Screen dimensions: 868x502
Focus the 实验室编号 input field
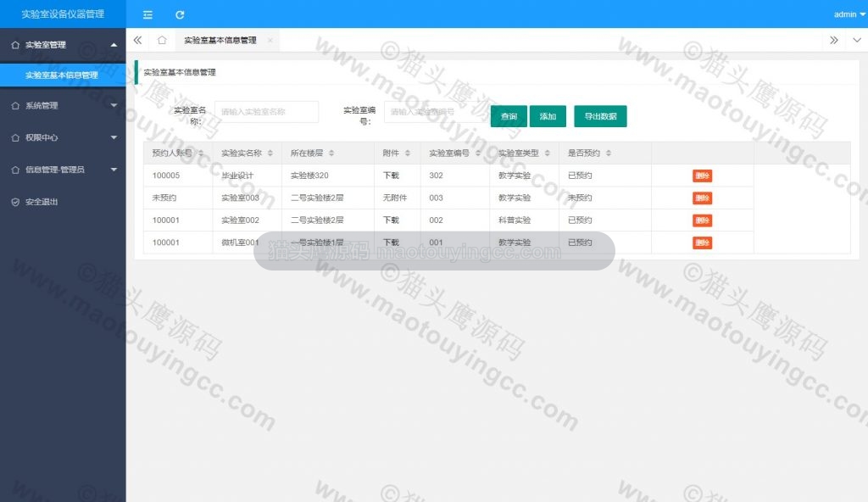tap(437, 112)
